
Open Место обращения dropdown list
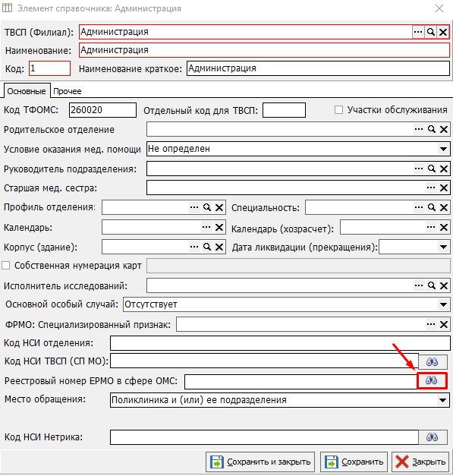coord(442,400)
